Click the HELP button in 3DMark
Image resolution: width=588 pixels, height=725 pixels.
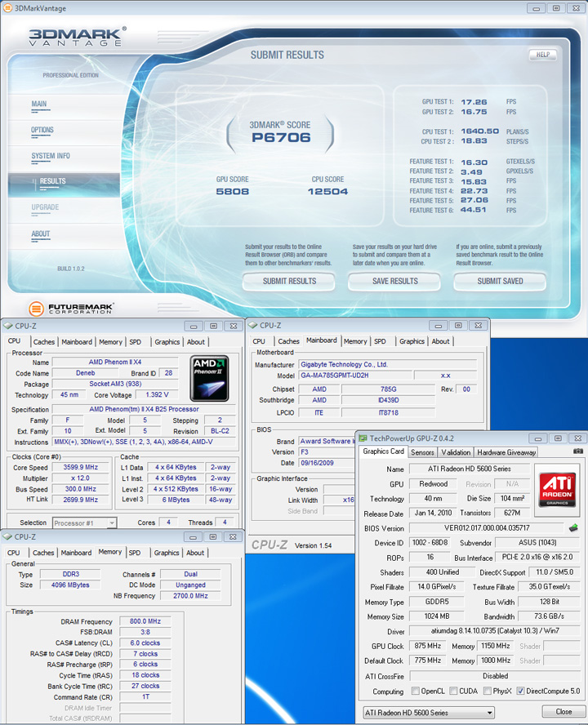point(542,55)
